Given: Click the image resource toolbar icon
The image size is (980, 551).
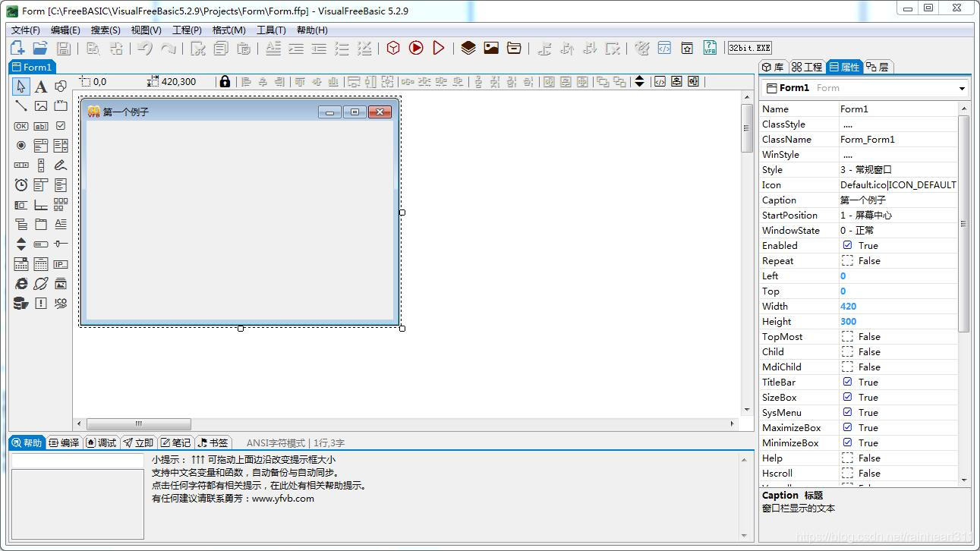Looking at the screenshot, I should (491, 48).
